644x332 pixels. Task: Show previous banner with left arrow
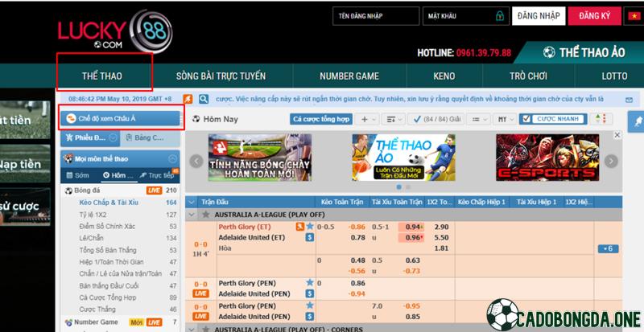(196, 161)
